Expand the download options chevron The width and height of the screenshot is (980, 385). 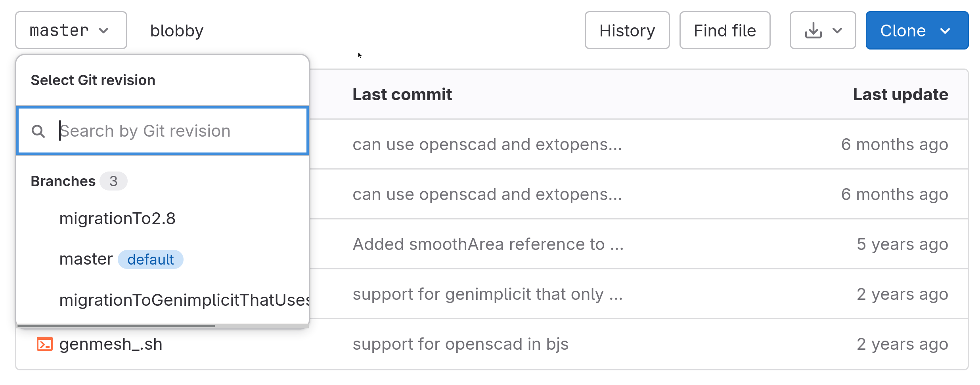(x=837, y=30)
